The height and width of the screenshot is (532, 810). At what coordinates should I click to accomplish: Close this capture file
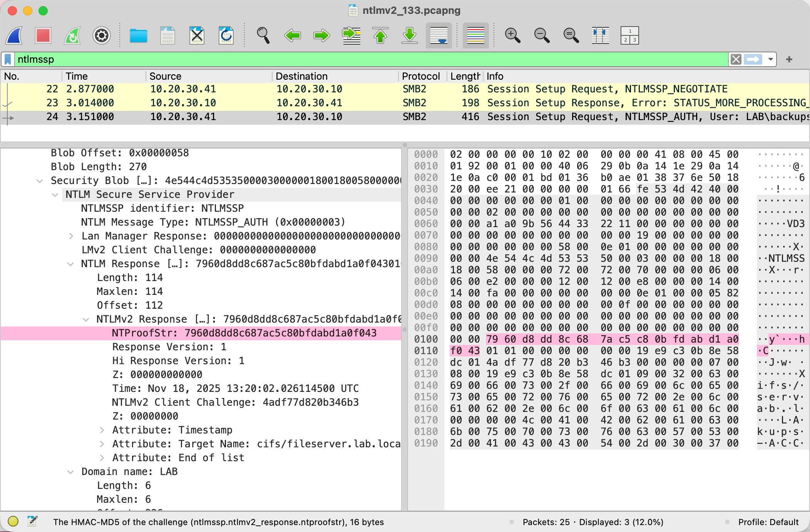click(197, 36)
